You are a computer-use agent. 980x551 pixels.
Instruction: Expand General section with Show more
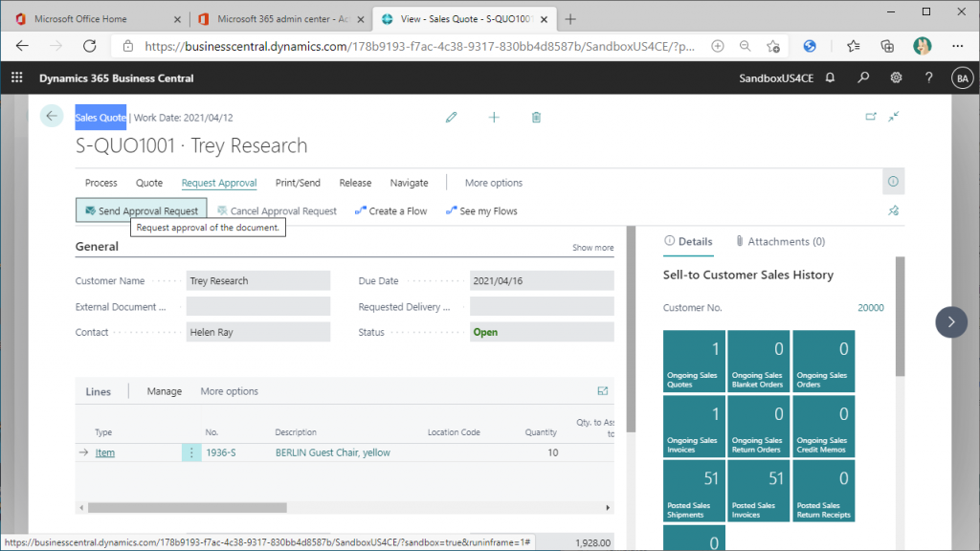click(x=592, y=248)
